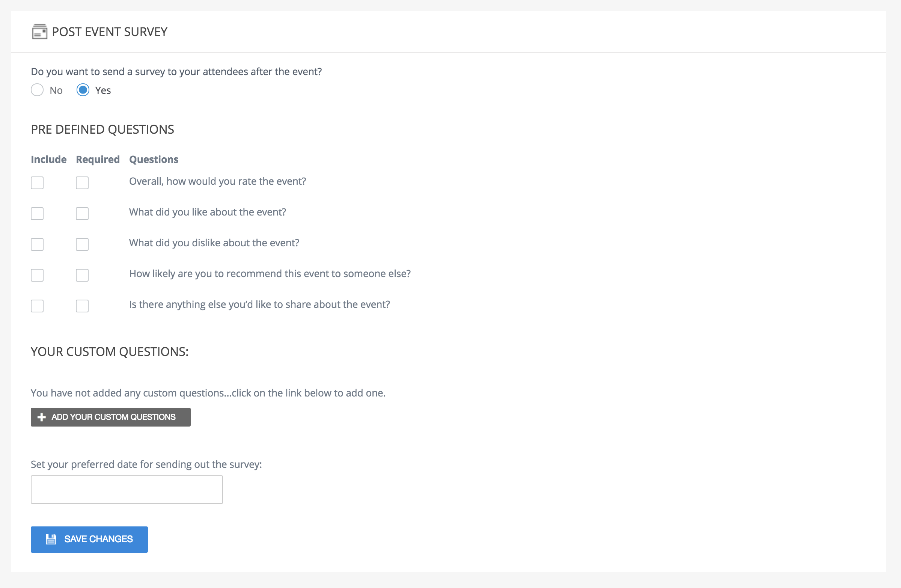The height and width of the screenshot is (588, 901).
Task: Include 'Overall, how would you rate' question
Action: [x=37, y=183]
